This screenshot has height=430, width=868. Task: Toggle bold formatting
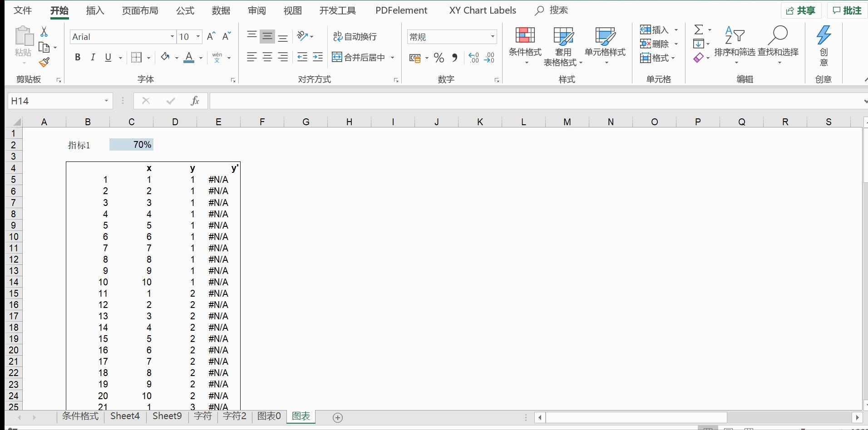point(77,57)
